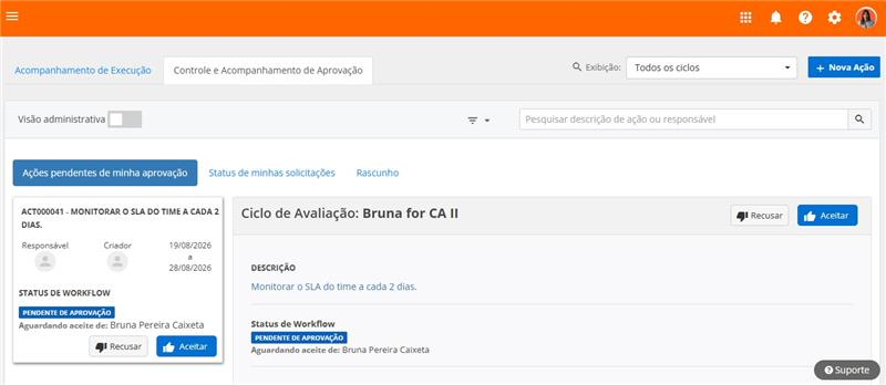Open the hamburger menu icon
Viewport: 886px width, 385px height.
(x=12, y=16)
